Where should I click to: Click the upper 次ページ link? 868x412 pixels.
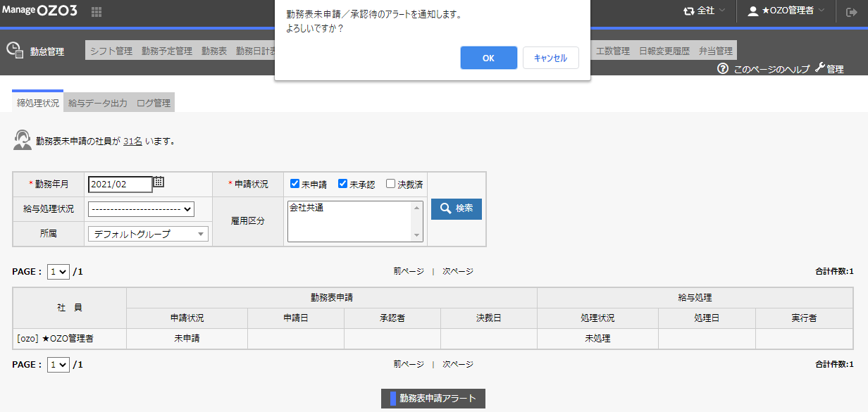pos(458,271)
